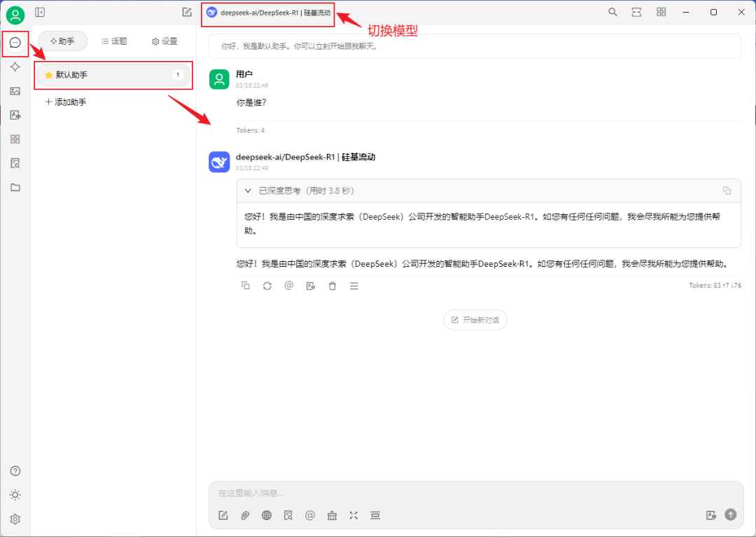Image resolution: width=756 pixels, height=537 pixels.
Task: Select knowledge base in input toolbar
Action: (288, 515)
